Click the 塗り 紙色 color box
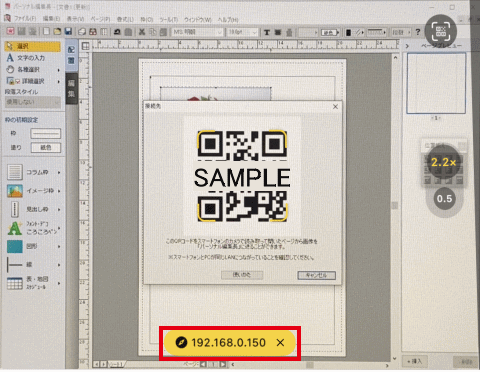This screenshot has height=372, width=480. [x=46, y=148]
